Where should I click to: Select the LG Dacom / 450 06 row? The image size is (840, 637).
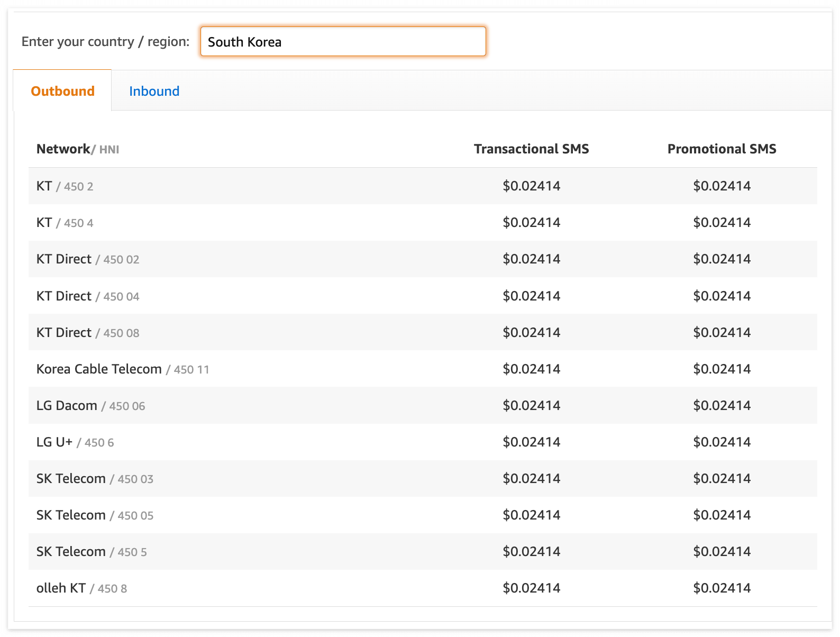[x=423, y=405]
